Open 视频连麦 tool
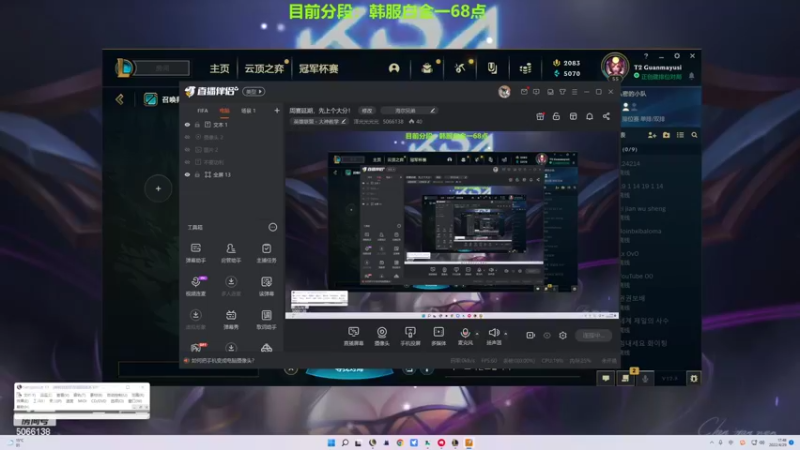 (x=195, y=286)
